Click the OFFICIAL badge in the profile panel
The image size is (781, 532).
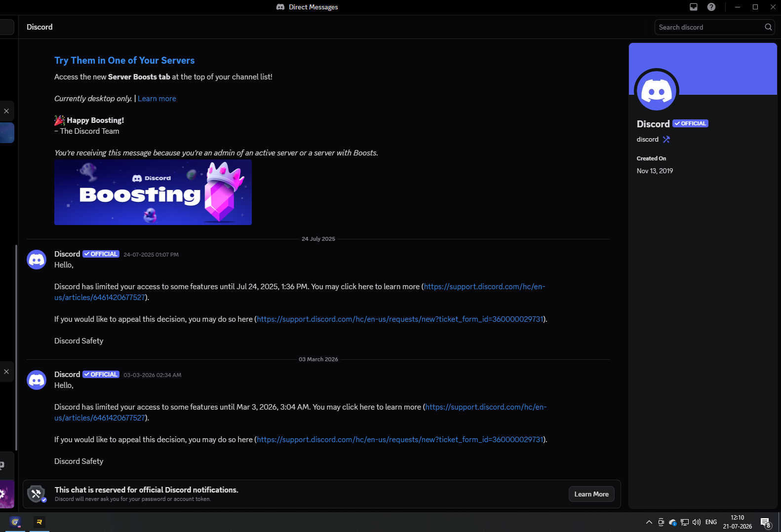click(691, 123)
